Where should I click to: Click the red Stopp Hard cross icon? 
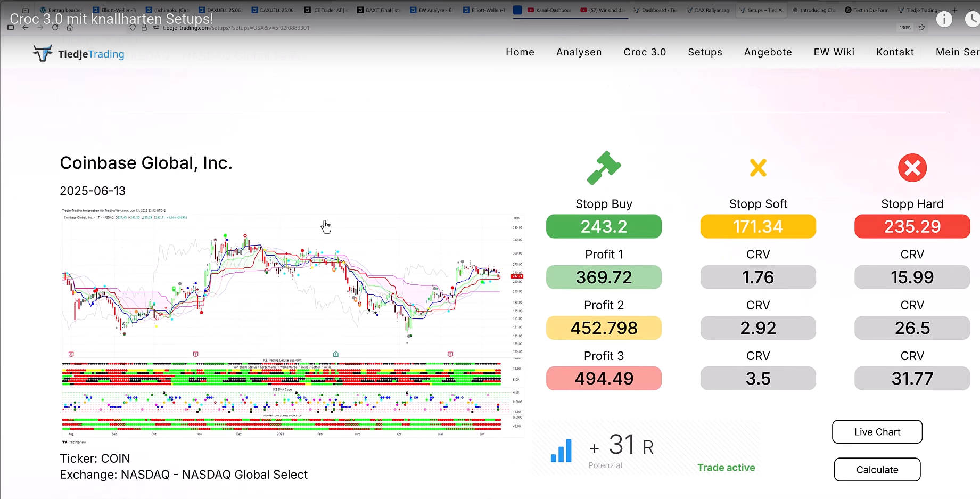pyautogui.click(x=912, y=168)
